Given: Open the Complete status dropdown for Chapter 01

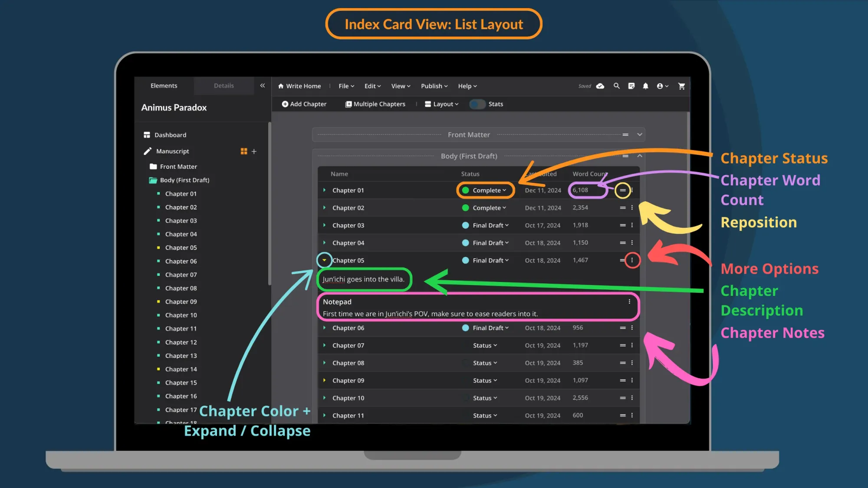Looking at the screenshot, I should pos(485,190).
